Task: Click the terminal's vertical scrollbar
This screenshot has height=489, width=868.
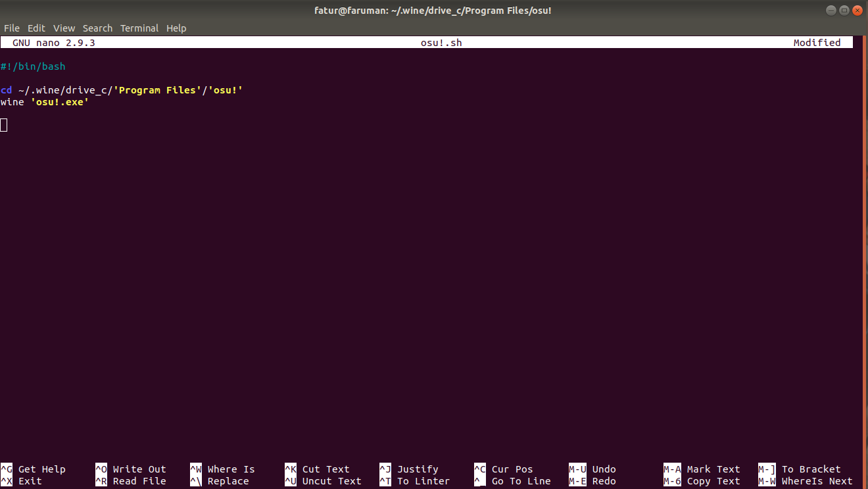Action: point(865,262)
